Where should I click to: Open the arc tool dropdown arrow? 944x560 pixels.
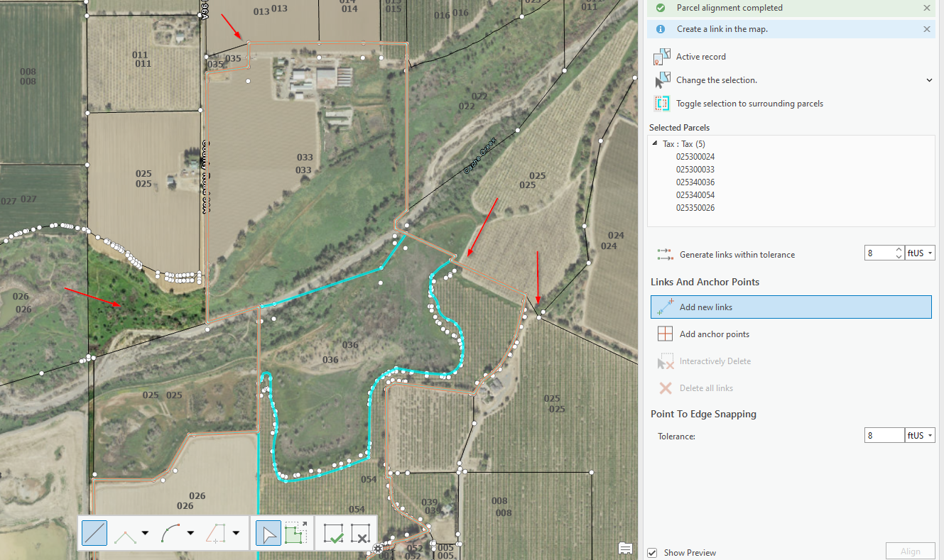tap(192, 532)
